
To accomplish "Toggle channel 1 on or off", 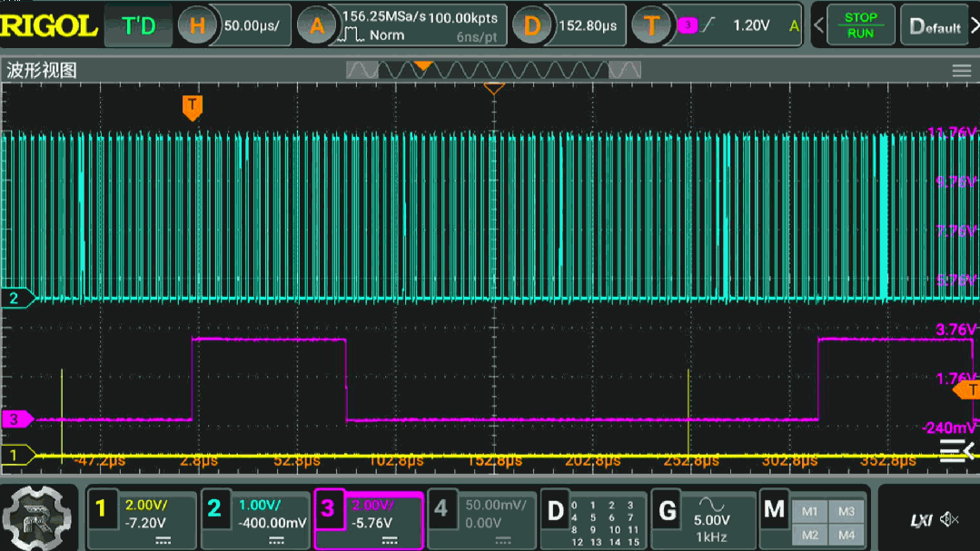I will [x=102, y=510].
